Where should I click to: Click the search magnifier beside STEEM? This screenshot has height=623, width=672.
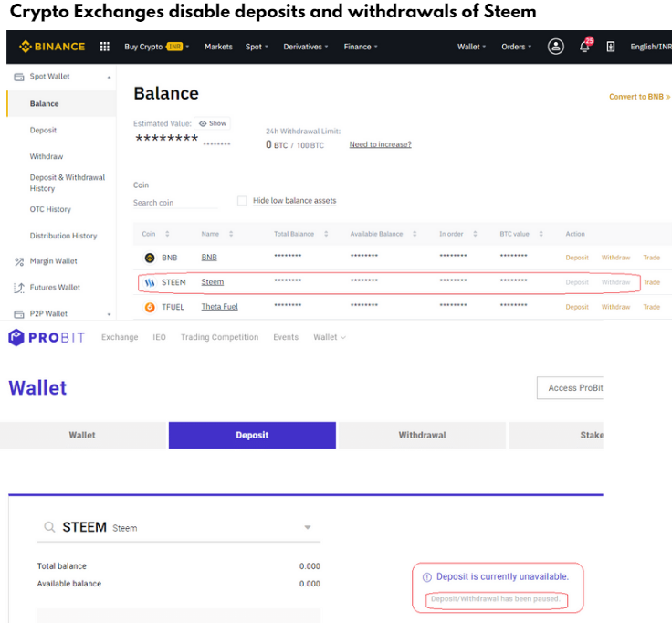49,527
